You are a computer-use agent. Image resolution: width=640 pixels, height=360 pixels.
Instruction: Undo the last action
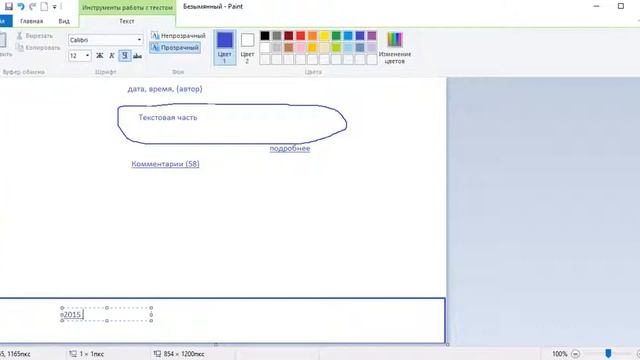[21, 6]
